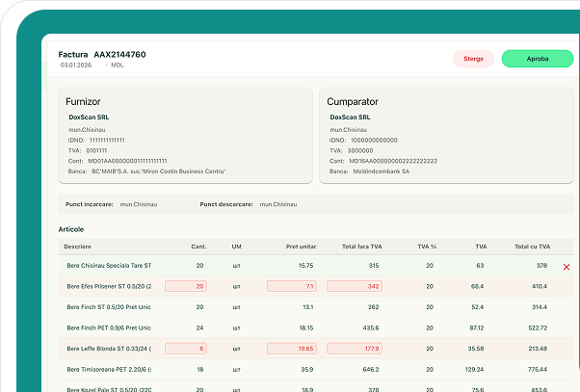Click the Pret unitar column header
Viewport: 580px width, 392px height.
coord(301,247)
